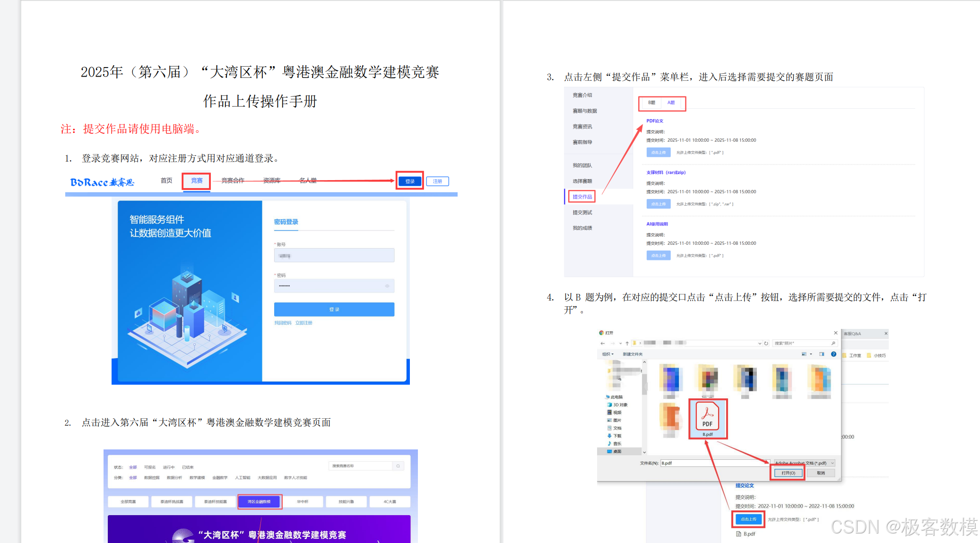Select 提交作品 in the left menu
The image size is (980, 543).
[582, 197]
